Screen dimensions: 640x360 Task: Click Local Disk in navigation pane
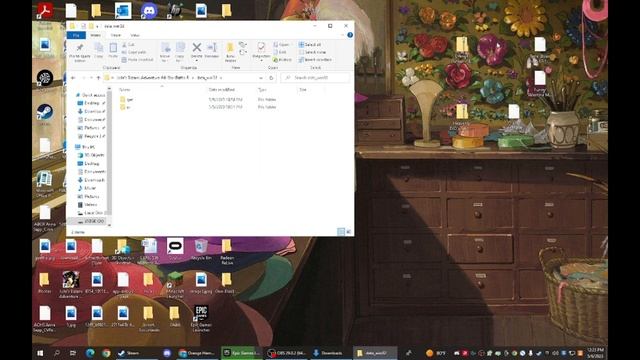[91, 213]
